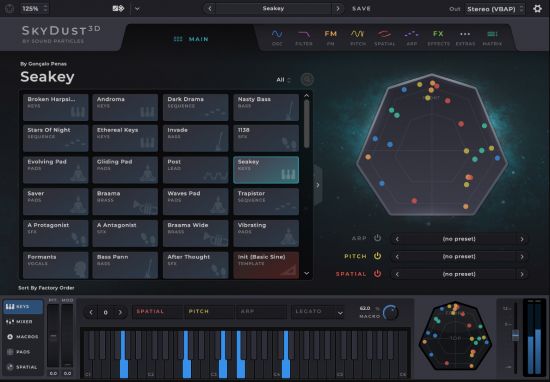Load the Braams Wide preset
The image size is (550, 382).
pyautogui.click(x=195, y=233)
